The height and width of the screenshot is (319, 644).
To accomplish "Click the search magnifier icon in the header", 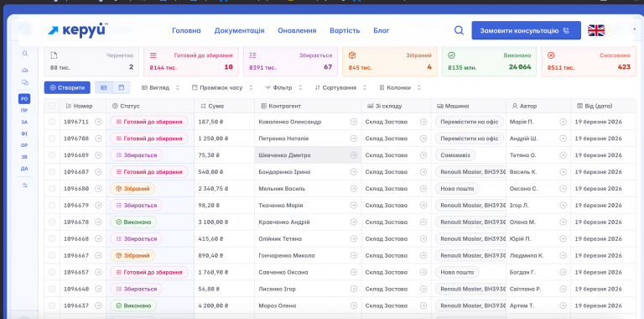I will pyautogui.click(x=459, y=30).
